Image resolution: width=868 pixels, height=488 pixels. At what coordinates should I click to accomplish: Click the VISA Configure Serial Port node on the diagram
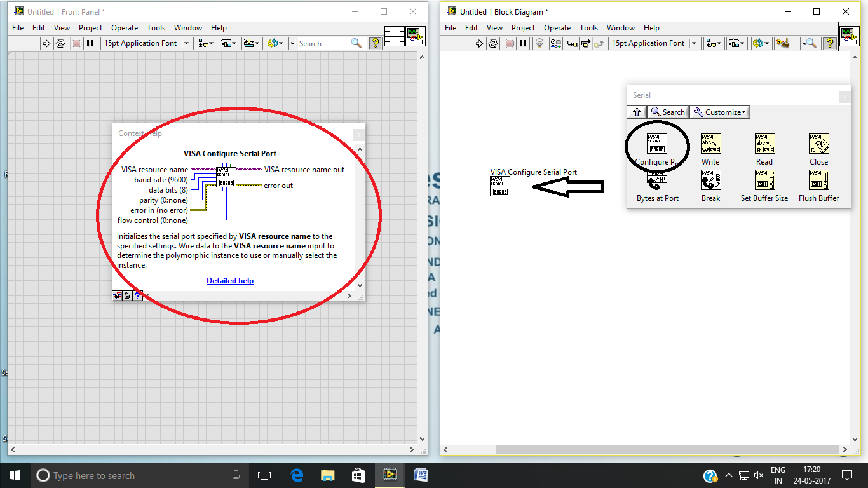pos(500,186)
